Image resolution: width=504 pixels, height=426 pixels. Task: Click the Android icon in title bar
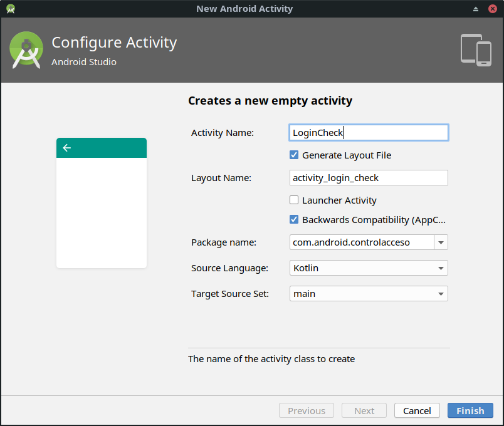point(11,9)
